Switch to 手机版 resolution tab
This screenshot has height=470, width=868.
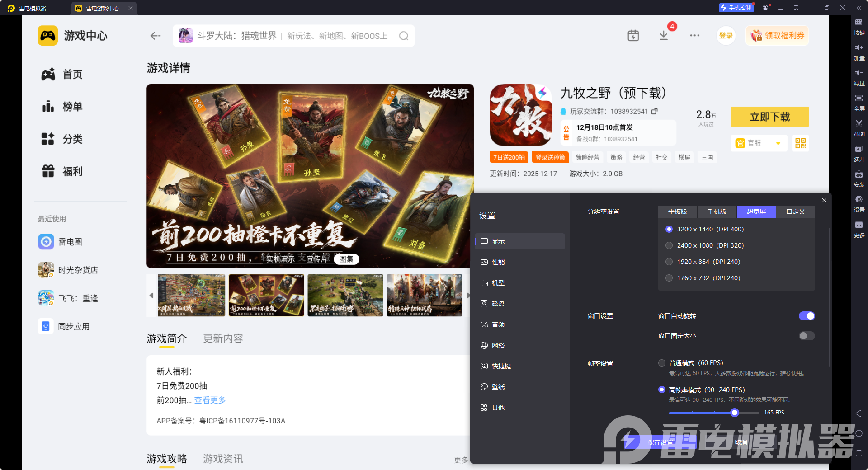tap(717, 211)
